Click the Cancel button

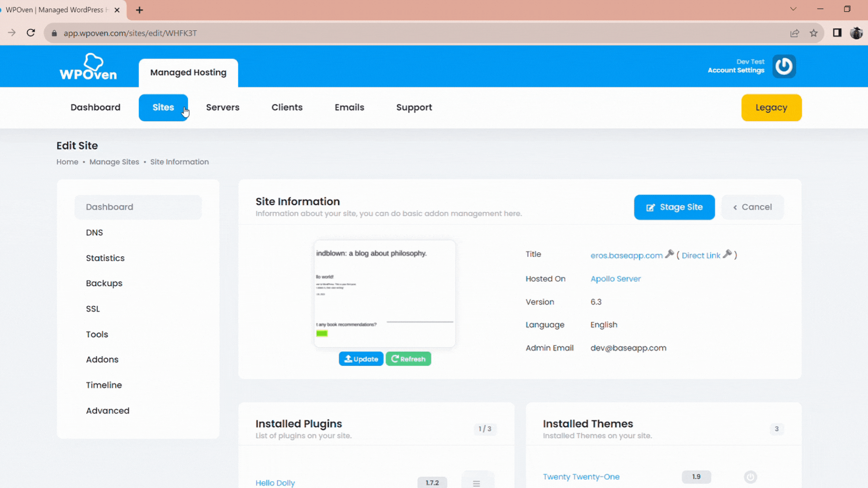[753, 207]
